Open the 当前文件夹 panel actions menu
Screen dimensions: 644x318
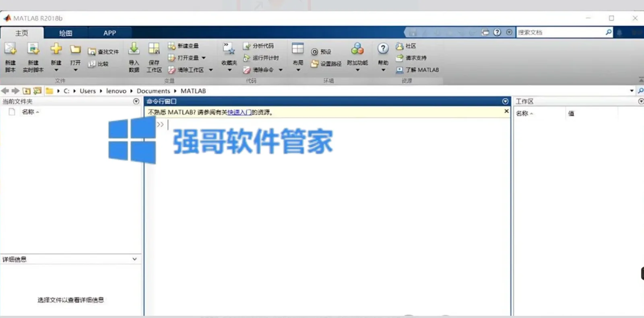(x=136, y=101)
